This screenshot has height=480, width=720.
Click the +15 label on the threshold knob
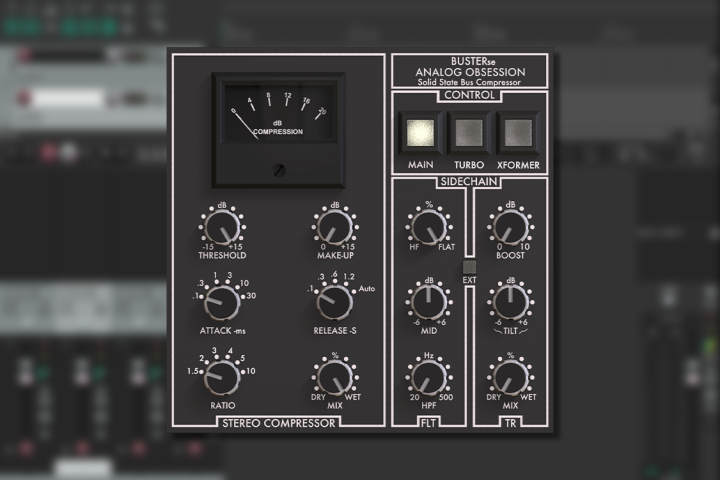point(234,247)
